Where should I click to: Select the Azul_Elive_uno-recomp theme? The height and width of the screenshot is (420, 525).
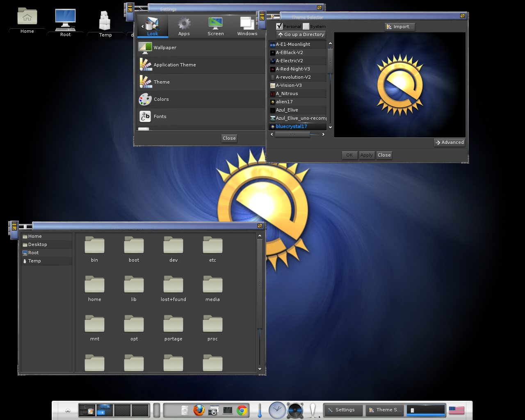point(297,118)
